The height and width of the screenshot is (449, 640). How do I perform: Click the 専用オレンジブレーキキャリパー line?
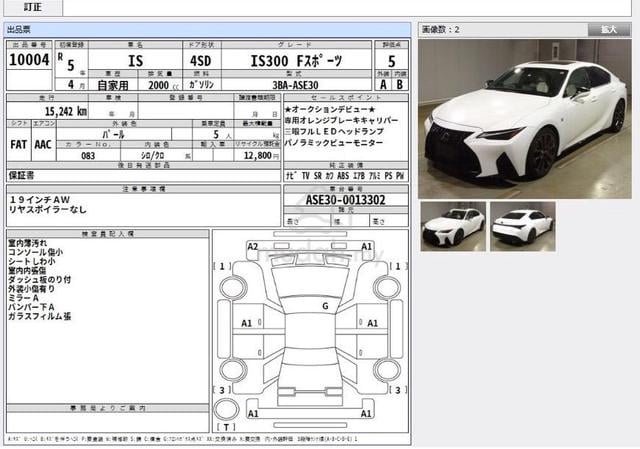click(x=341, y=120)
